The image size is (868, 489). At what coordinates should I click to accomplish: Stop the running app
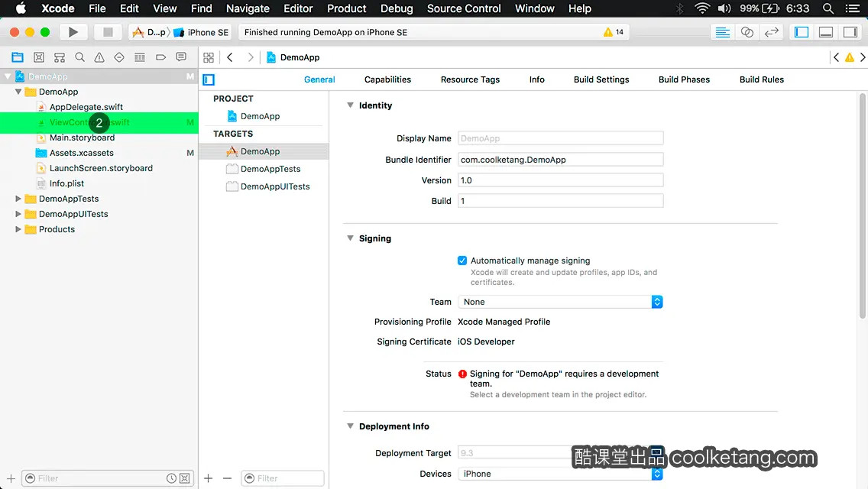(x=108, y=32)
